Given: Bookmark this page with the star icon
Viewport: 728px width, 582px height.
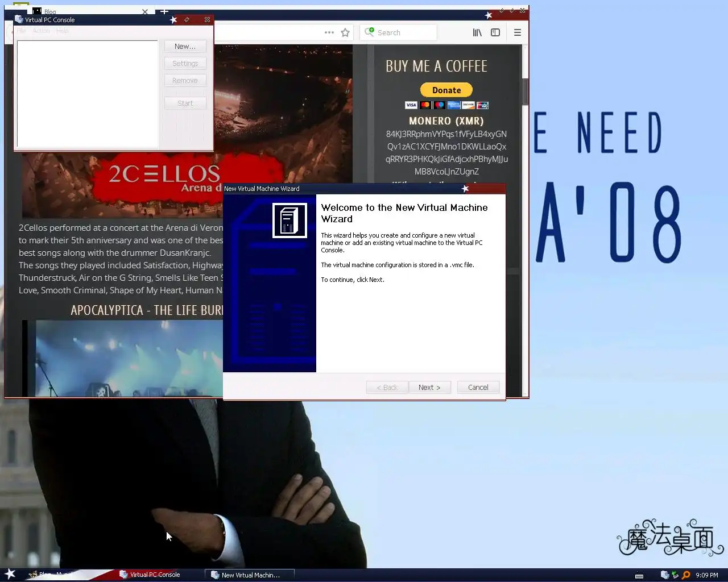Looking at the screenshot, I should pyautogui.click(x=345, y=32).
